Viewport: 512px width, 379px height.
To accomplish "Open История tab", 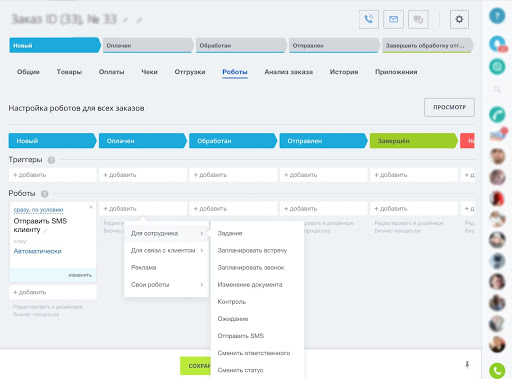I will (344, 72).
